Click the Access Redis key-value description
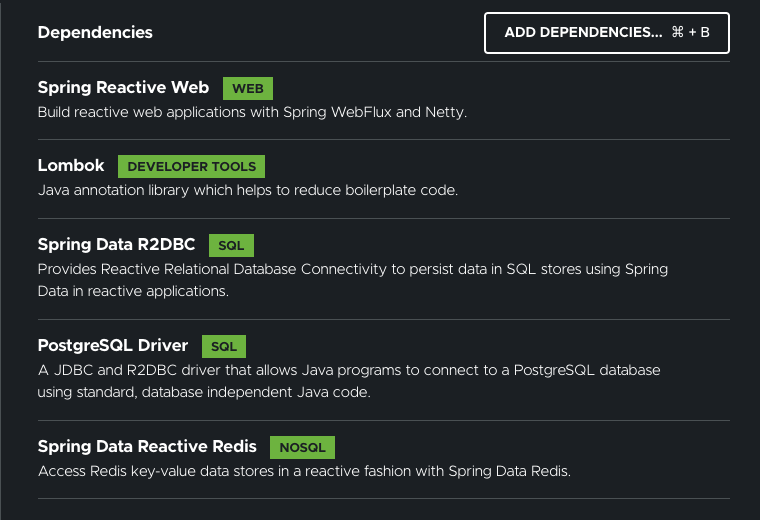Screen dimensions: 760x520 coord(304,471)
